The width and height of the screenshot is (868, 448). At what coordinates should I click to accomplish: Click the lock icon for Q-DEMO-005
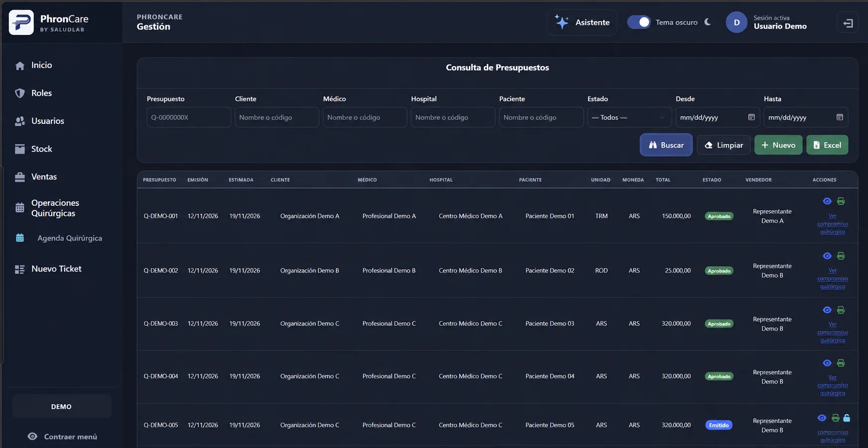(x=847, y=418)
